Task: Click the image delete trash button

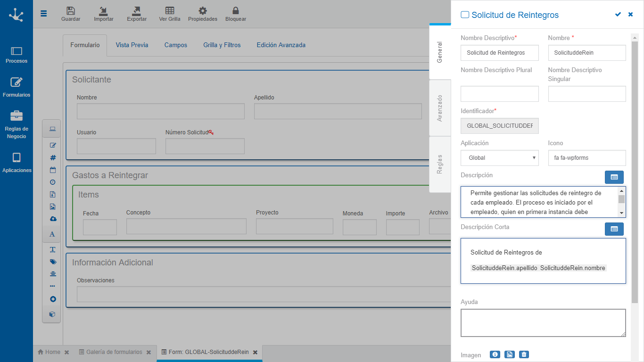Action: click(x=524, y=354)
